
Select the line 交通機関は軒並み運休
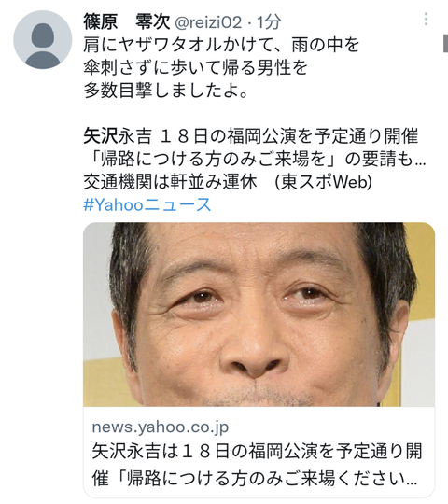(170, 182)
